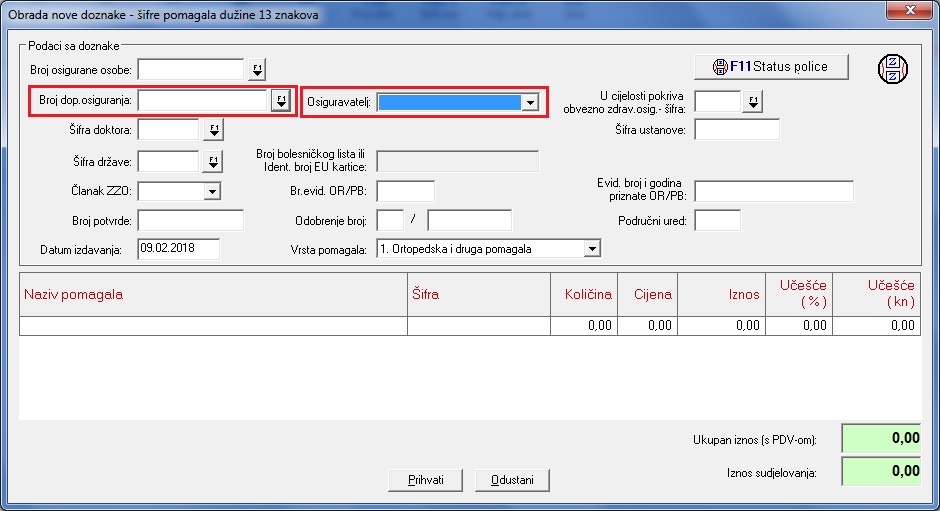Click F1 lookup next to Šifra države
Screen dimensions: 940x511
pos(213,161)
